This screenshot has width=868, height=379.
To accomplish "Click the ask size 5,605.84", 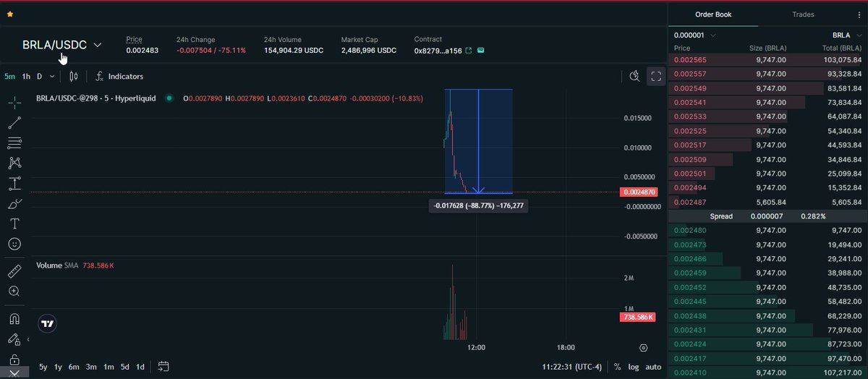I will click(x=770, y=202).
